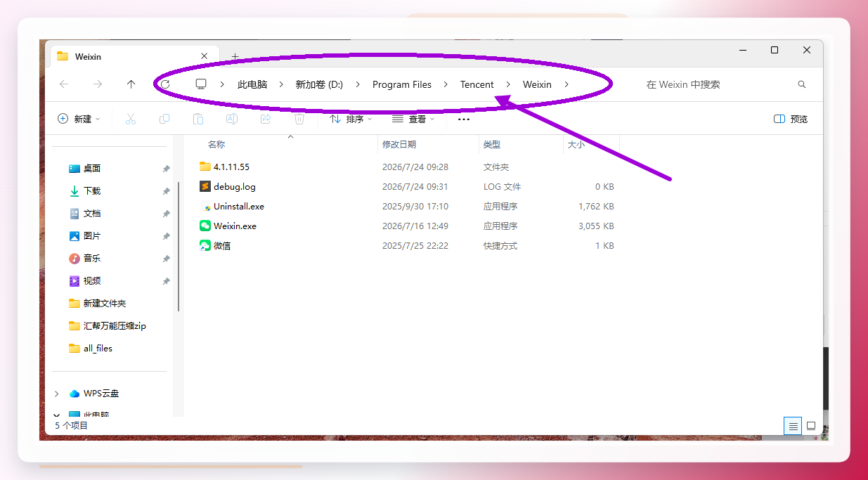Click the 微信 shortcut icon

(205, 246)
